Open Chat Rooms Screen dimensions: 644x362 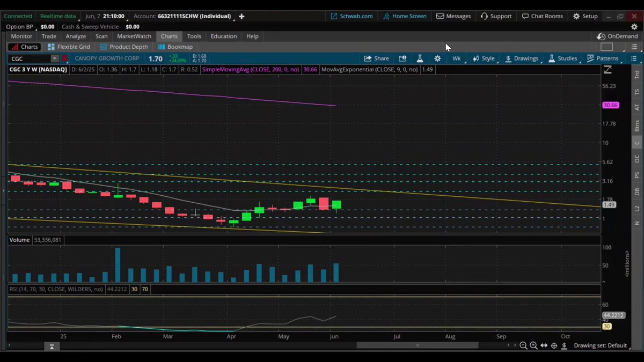pyautogui.click(x=542, y=16)
